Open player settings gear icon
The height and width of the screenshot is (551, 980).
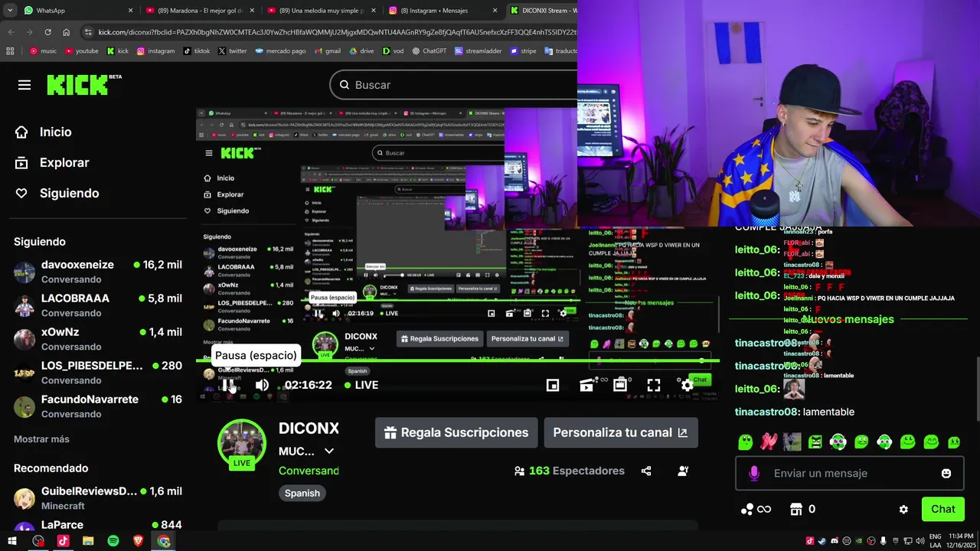click(687, 385)
